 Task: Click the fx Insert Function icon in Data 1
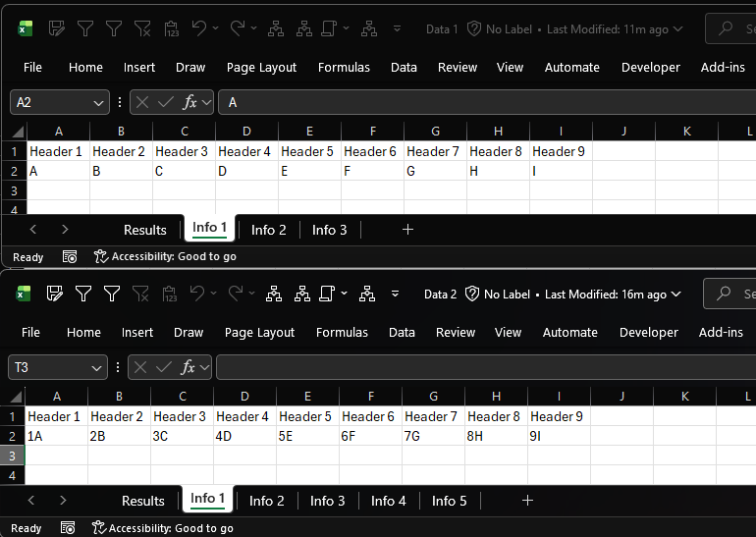tap(189, 102)
